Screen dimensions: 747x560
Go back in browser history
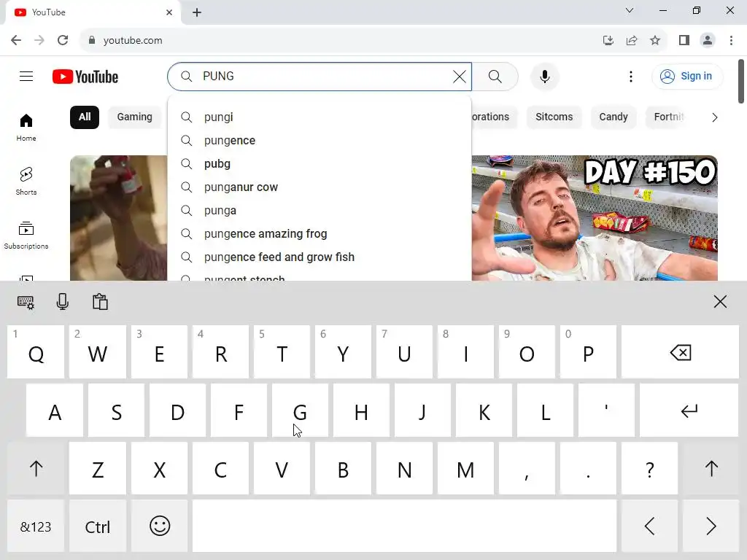point(16,41)
